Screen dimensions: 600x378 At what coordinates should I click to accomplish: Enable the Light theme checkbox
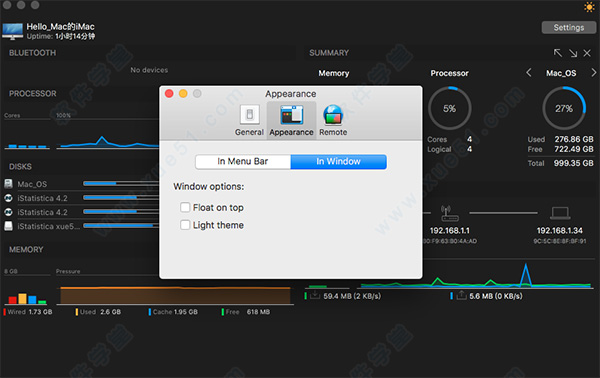[185, 225]
